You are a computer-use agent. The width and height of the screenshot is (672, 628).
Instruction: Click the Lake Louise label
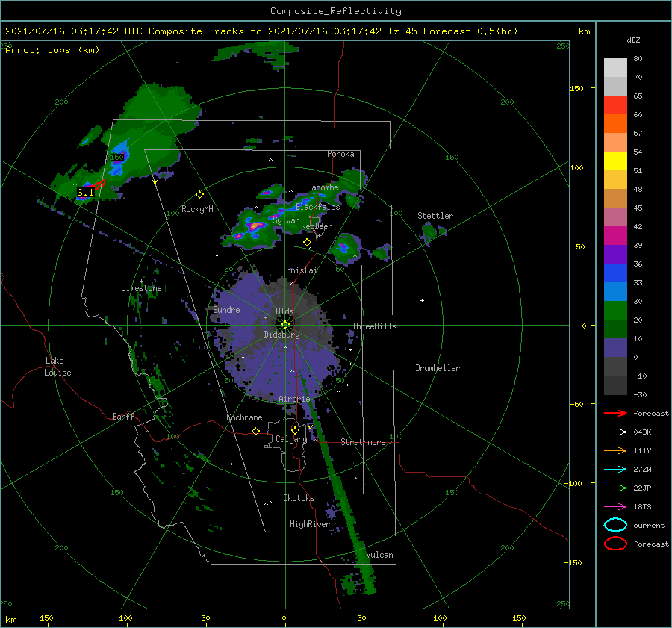(x=57, y=367)
